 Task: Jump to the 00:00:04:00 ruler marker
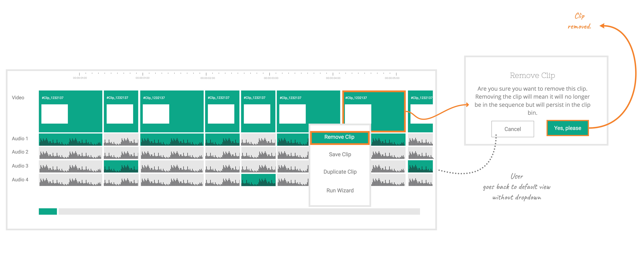(333, 78)
